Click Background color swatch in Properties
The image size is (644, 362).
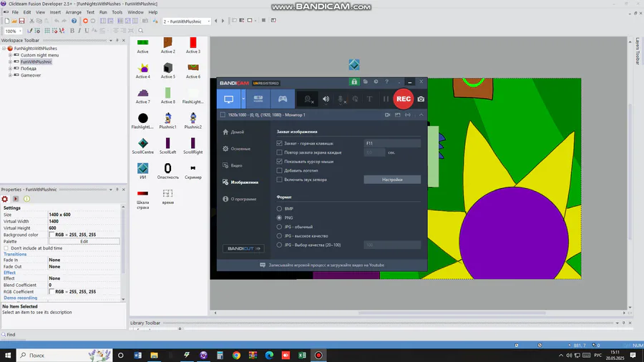52,235
